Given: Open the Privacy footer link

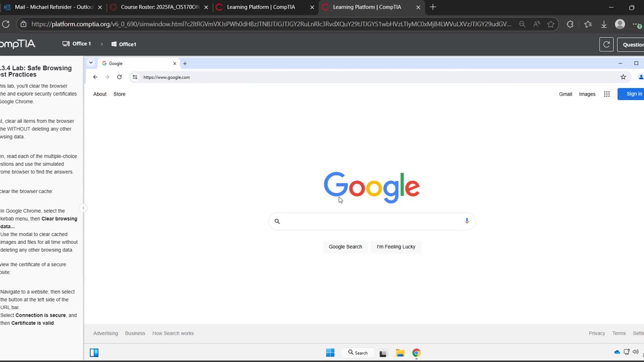Looking at the screenshot, I should [597, 333].
